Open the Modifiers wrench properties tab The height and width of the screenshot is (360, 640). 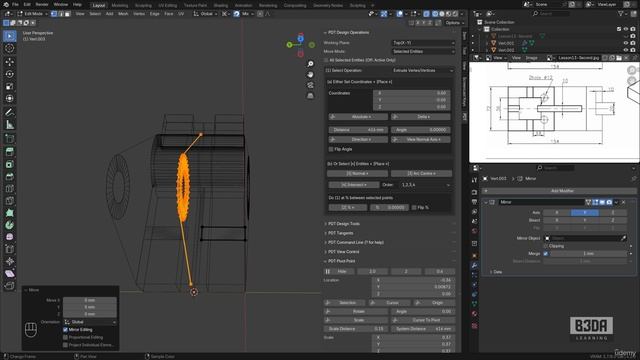coord(474,265)
